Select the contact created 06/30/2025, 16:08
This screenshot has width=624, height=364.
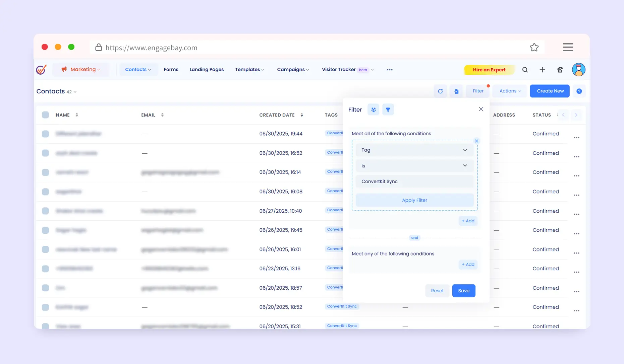coord(45,192)
